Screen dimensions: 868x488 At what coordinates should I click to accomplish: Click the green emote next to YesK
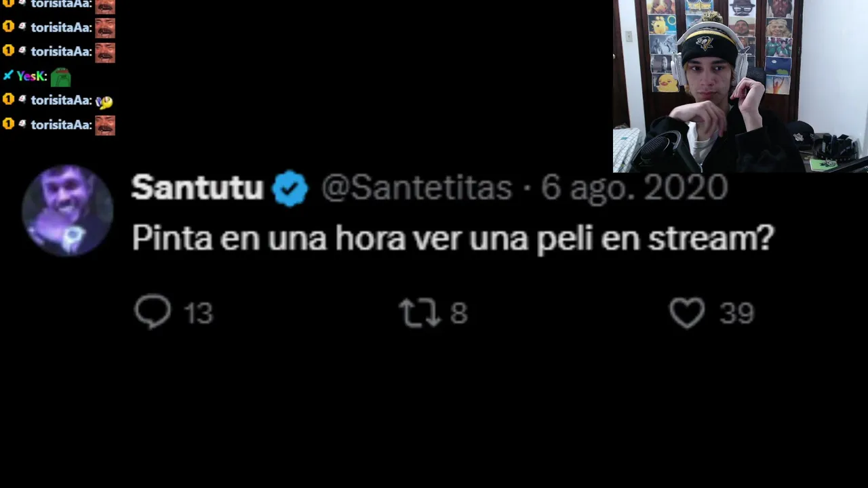pyautogui.click(x=60, y=77)
